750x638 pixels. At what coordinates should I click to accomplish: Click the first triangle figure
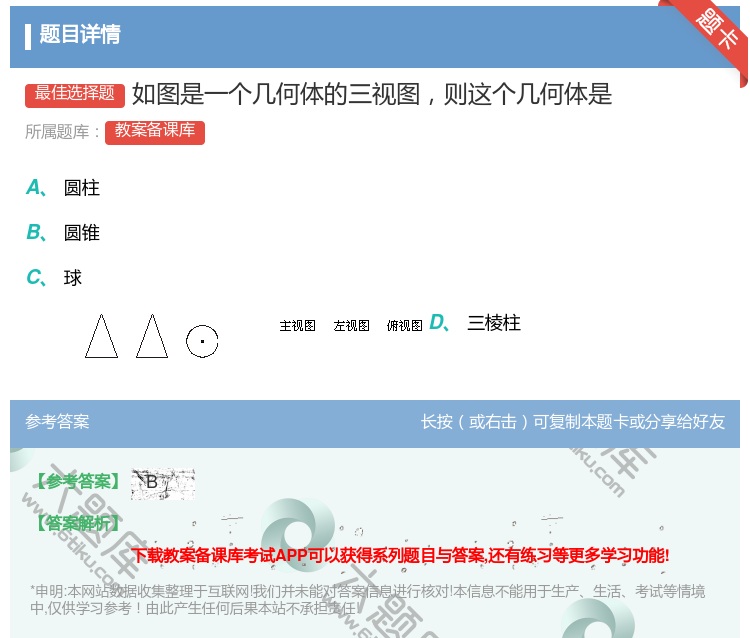(x=101, y=336)
